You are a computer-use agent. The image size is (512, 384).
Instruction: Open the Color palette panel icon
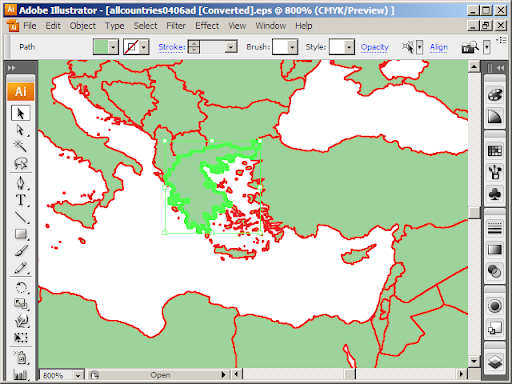tap(495, 95)
